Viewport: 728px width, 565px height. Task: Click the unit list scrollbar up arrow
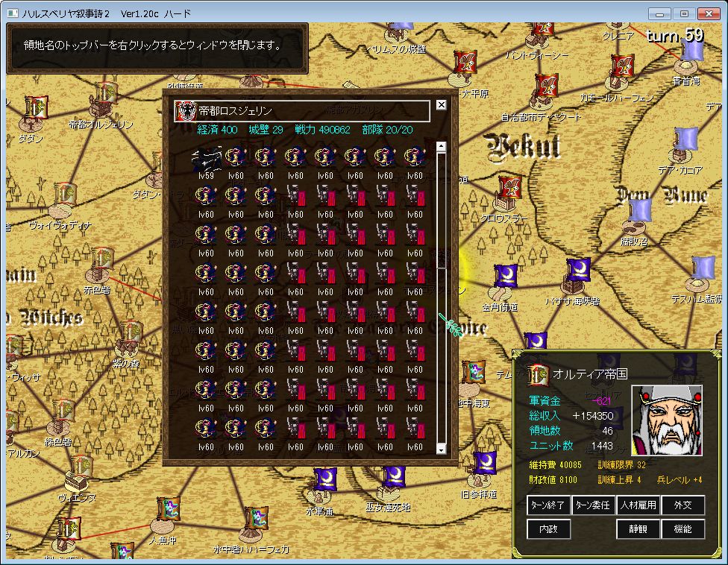click(441, 147)
